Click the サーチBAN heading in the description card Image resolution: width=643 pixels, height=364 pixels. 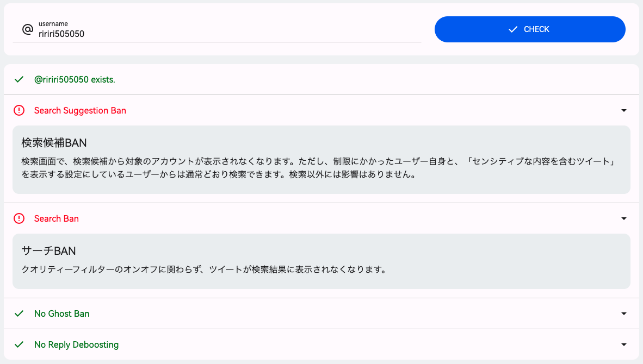tap(48, 250)
